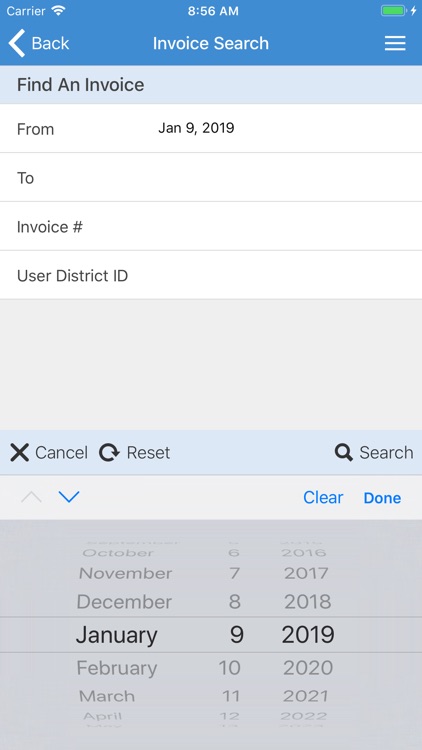
Task: Go to next field with down chevron
Action: 69,497
